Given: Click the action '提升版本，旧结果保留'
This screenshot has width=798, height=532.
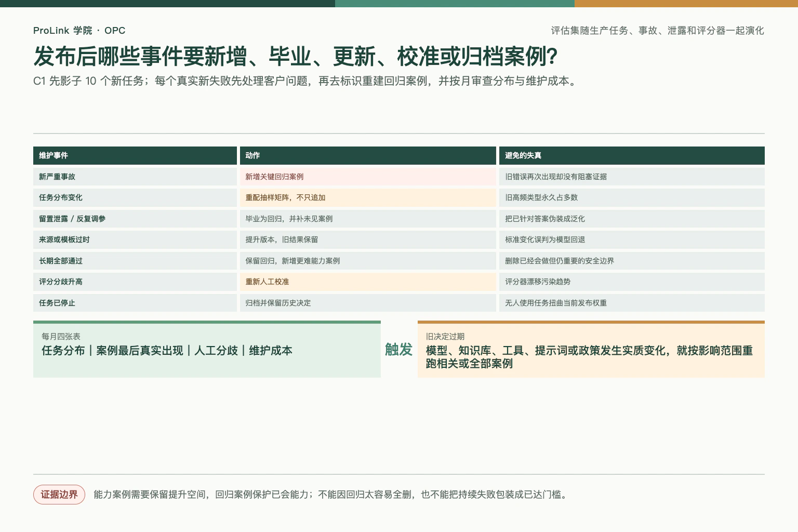Looking at the screenshot, I should (368, 240).
